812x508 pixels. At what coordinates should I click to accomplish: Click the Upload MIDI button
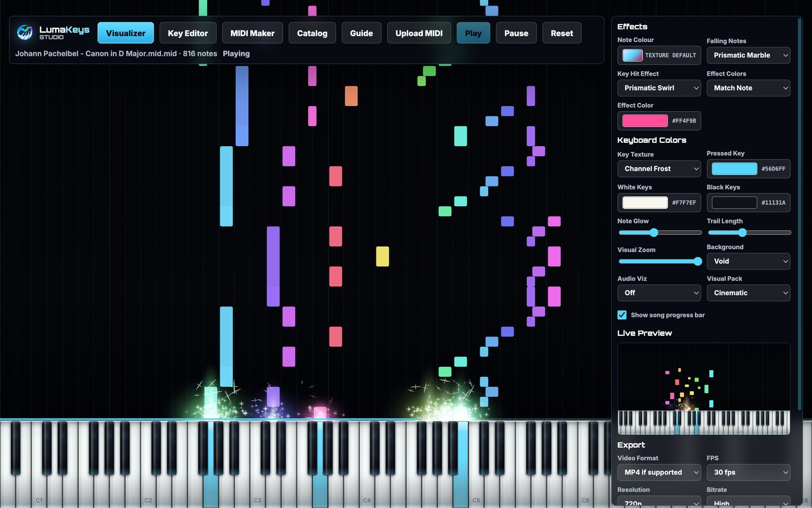tap(419, 33)
